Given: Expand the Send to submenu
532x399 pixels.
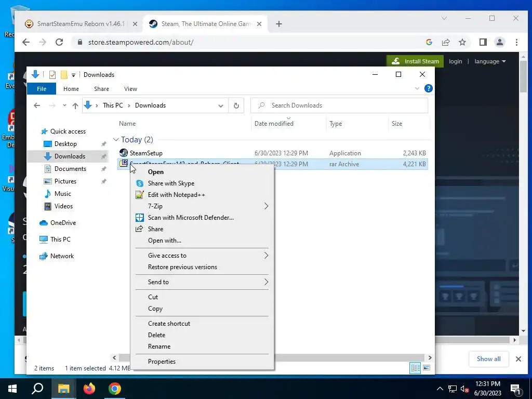Looking at the screenshot, I should [266, 282].
